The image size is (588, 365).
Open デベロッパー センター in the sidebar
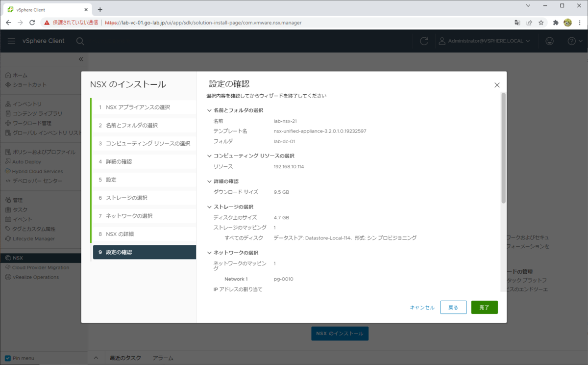(x=34, y=181)
